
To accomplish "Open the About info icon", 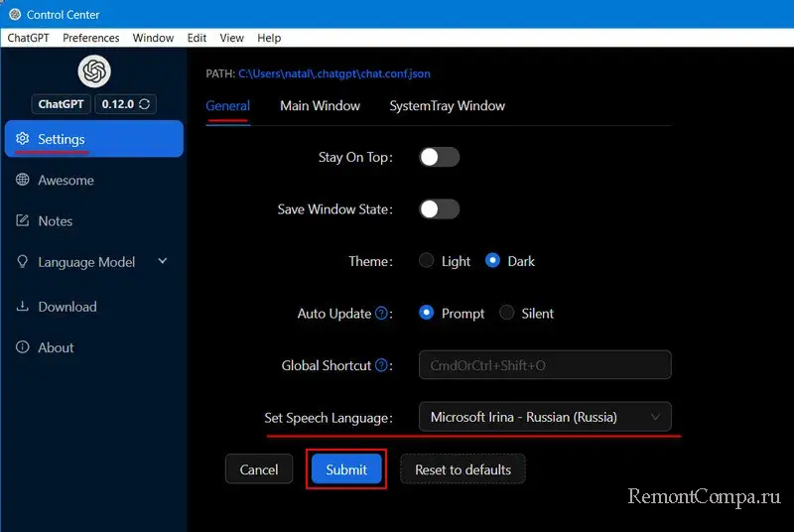I will point(23,347).
